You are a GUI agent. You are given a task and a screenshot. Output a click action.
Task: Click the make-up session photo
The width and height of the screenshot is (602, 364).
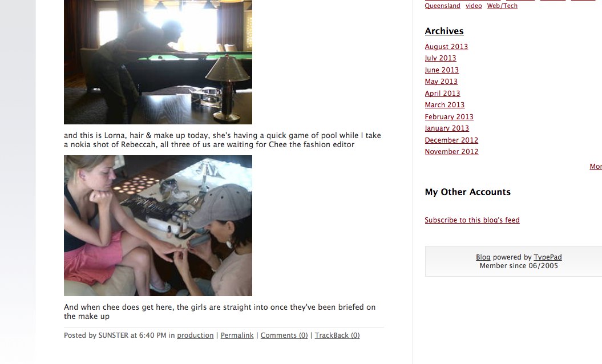pyautogui.click(x=158, y=225)
